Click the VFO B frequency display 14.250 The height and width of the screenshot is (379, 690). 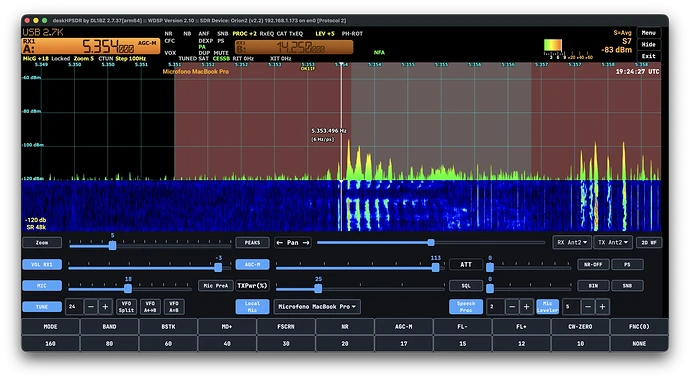[300, 47]
